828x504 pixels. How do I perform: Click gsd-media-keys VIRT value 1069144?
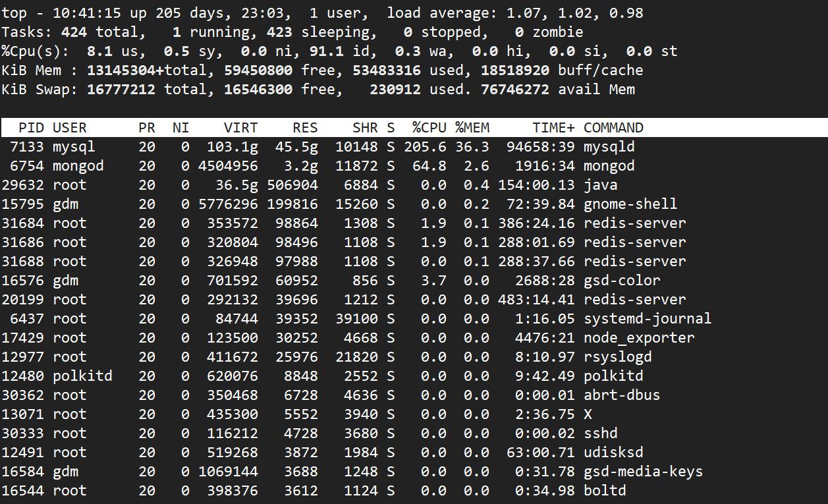tap(228, 472)
